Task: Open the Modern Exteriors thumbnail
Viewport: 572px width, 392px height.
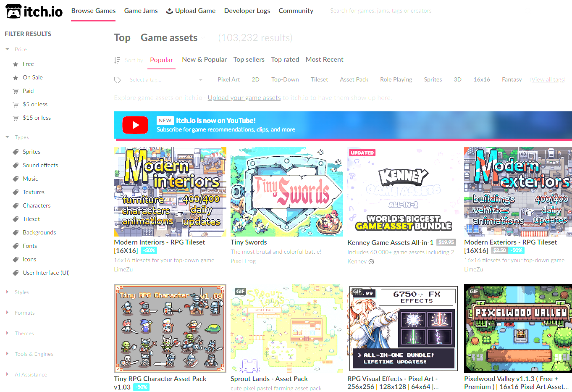Action: (x=518, y=192)
